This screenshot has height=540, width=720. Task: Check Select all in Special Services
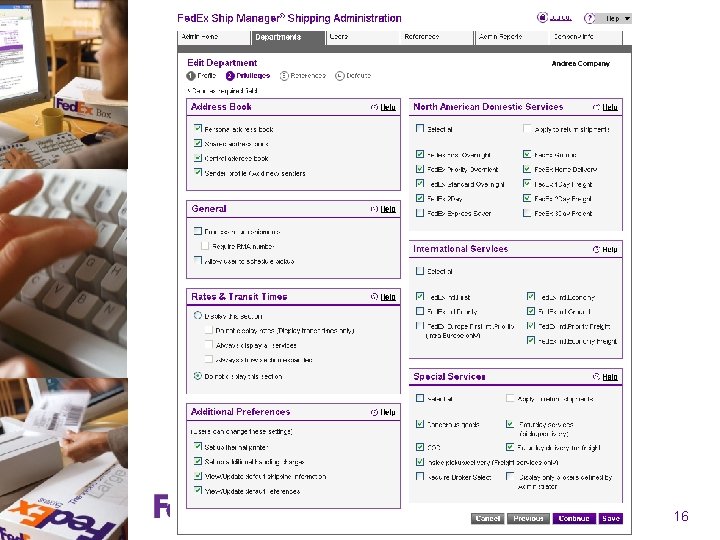[x=420, y=398]
